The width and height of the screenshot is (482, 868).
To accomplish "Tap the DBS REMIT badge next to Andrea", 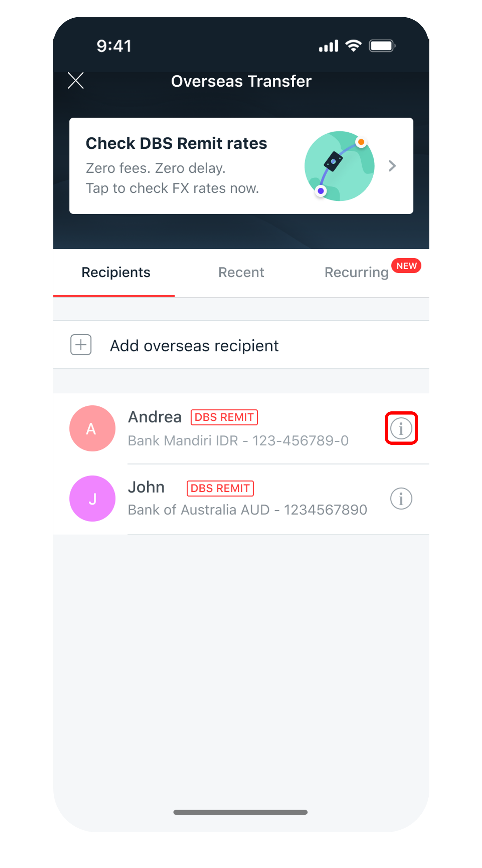I will point(224,417).
